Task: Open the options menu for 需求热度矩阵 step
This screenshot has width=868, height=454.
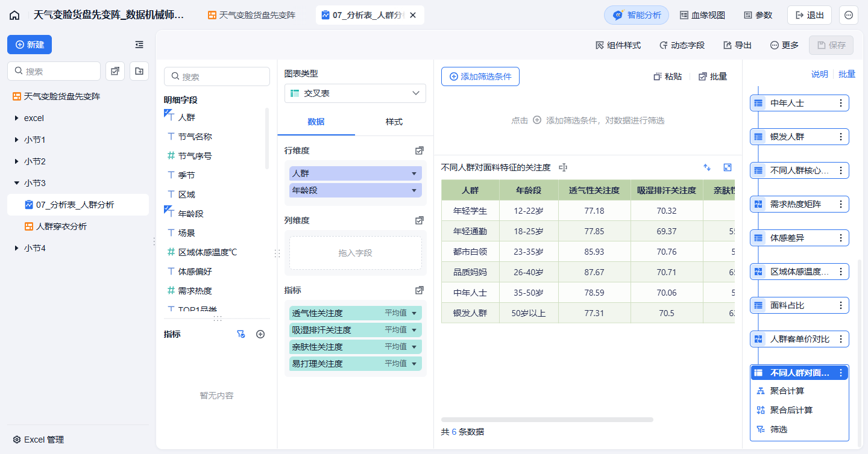Action: [x=841, y=204]
